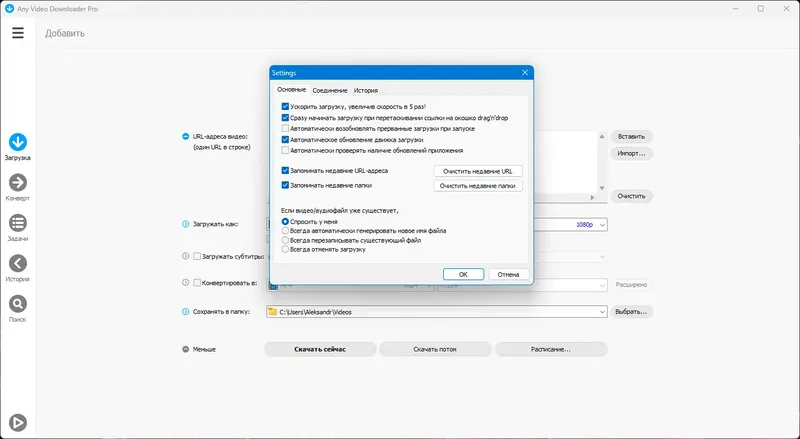
Task: Click the app logo in title bar
Action: pos(9,9)
